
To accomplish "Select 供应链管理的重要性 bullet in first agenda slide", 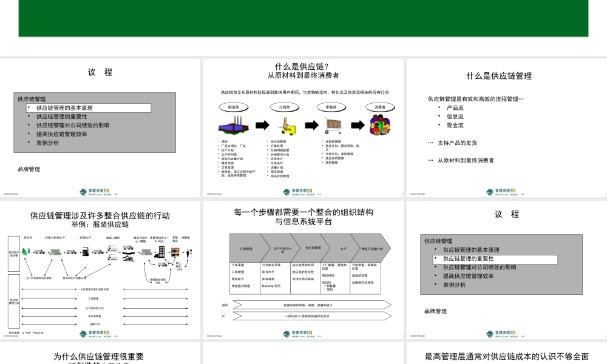I will point(61,116).
